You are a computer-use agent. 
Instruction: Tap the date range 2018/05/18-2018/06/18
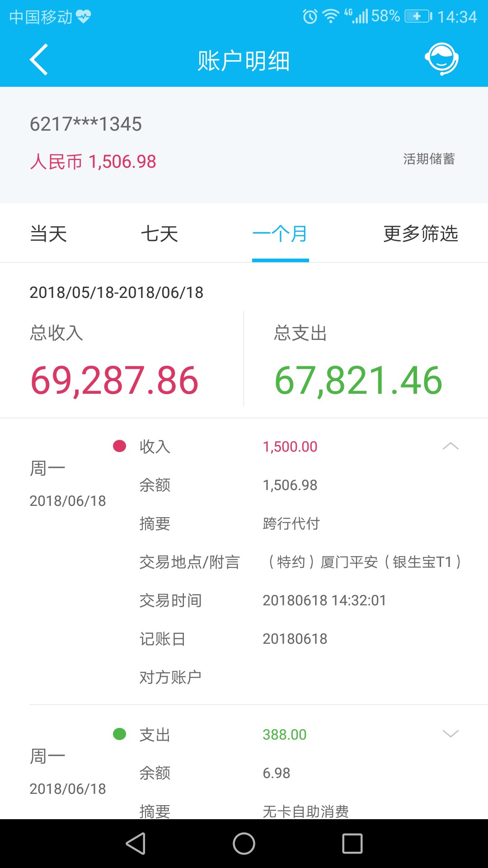(117, 292)
